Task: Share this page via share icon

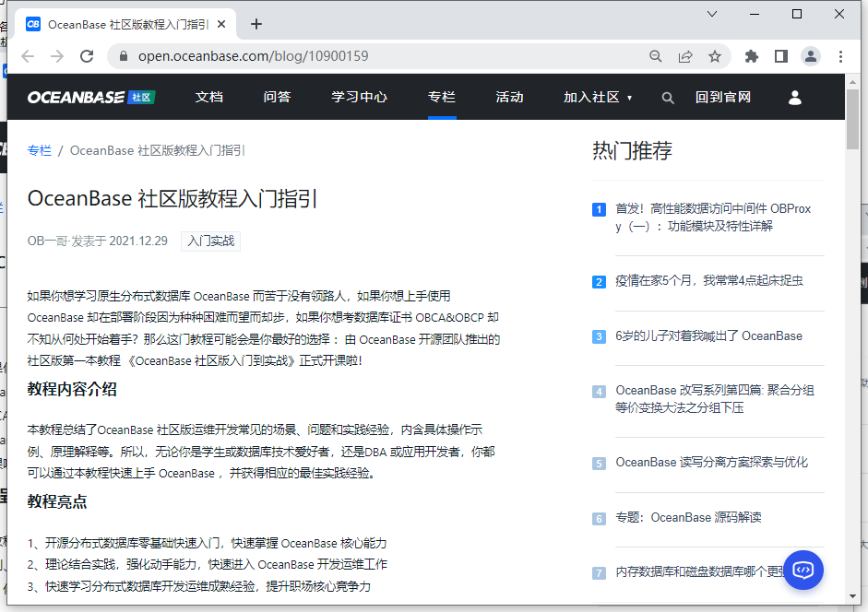Action: [685, 56]
